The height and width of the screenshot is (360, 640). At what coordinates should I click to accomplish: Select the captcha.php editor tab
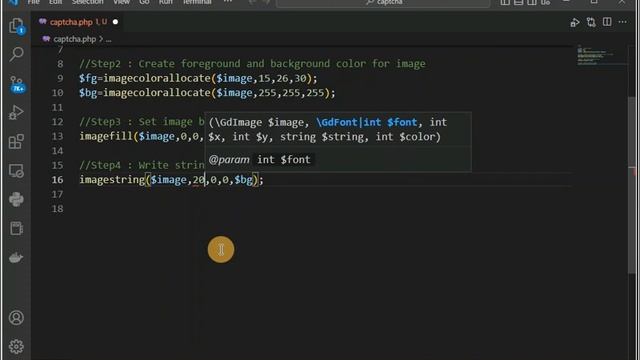(78, 22)
